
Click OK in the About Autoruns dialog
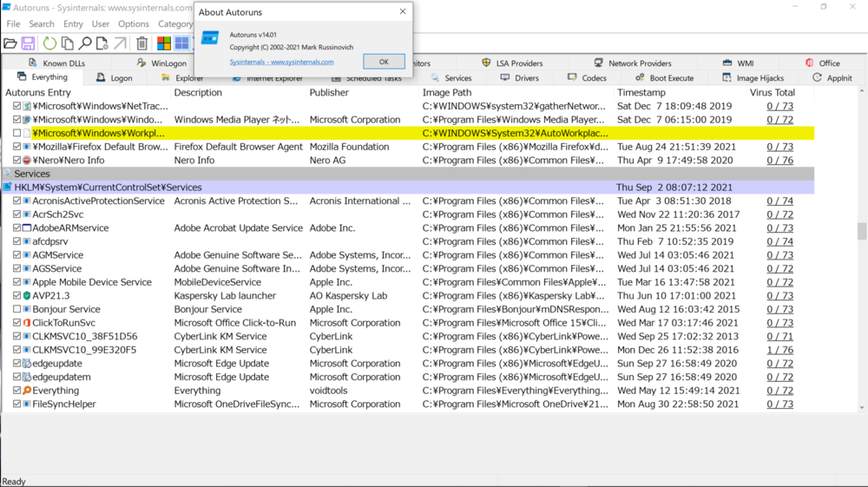[x=384, y=62]
